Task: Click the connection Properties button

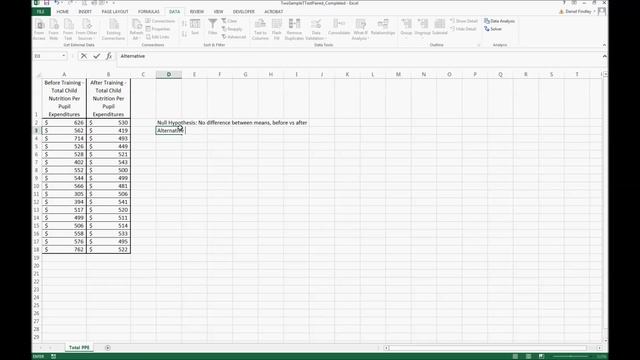Action: coord(158,29)
